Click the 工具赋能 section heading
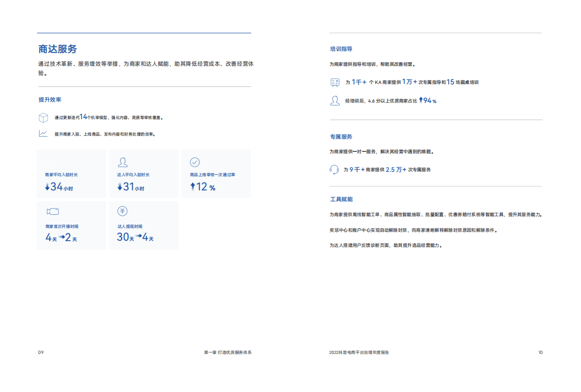The height and width of the screenshot is (392, 581). [x=341, y=199]
